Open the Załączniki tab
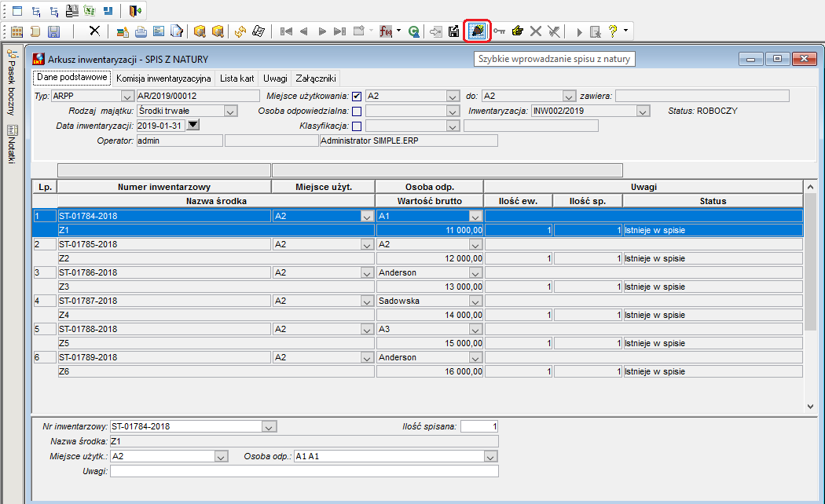This screenshot has width=825, height=504. (316, 79)
